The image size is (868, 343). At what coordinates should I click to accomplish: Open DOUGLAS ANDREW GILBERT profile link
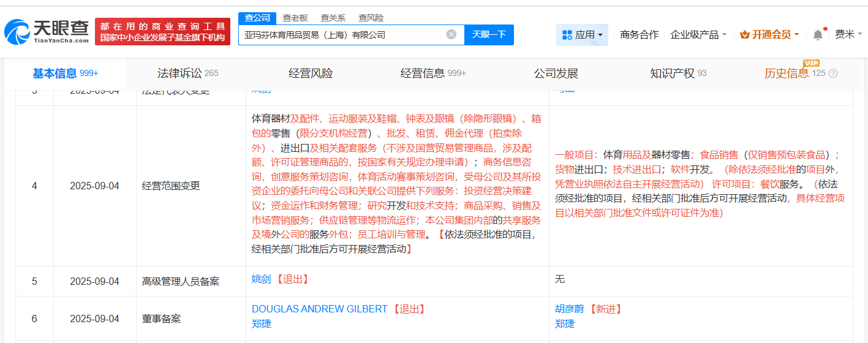319,309
